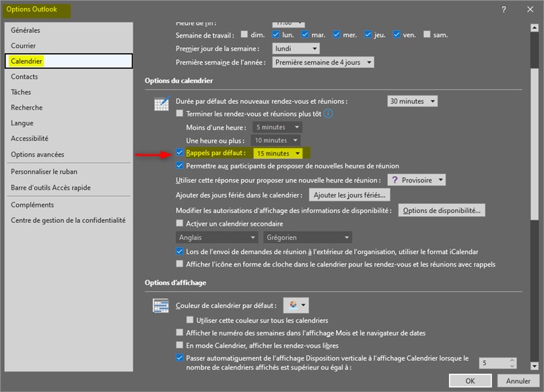The width and height of the screenshot is (544, 392).
Task: Uncheck Permettre aux participants de proposer
Action: (179, 166)
